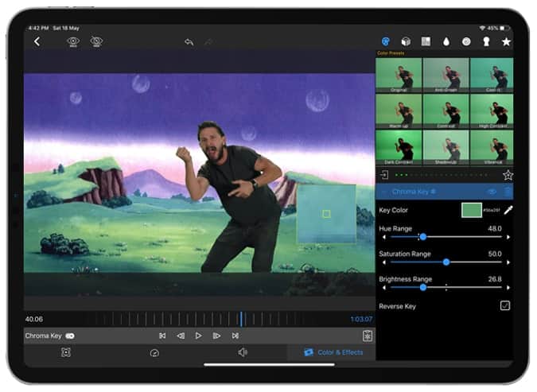Open the blur droplet effects icon
The height and width of the screenshot is (392, 537).
(x=446, y=42)
